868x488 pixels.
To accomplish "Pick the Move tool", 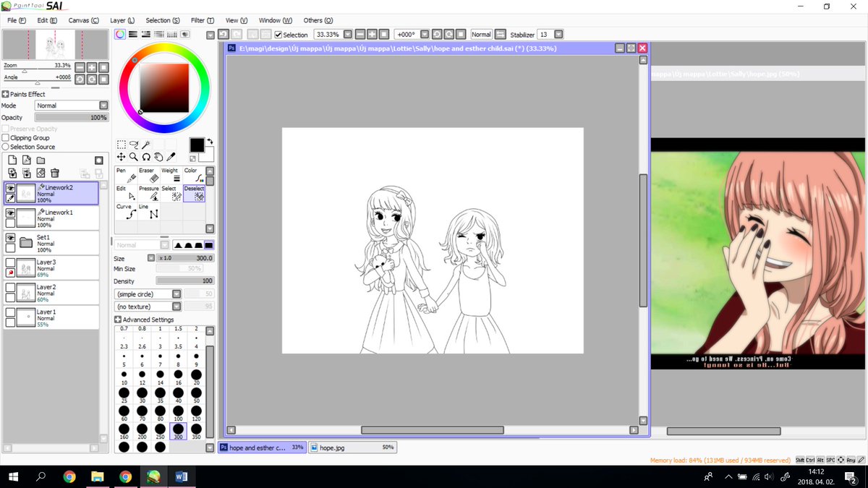I will (x=121, y=156).
